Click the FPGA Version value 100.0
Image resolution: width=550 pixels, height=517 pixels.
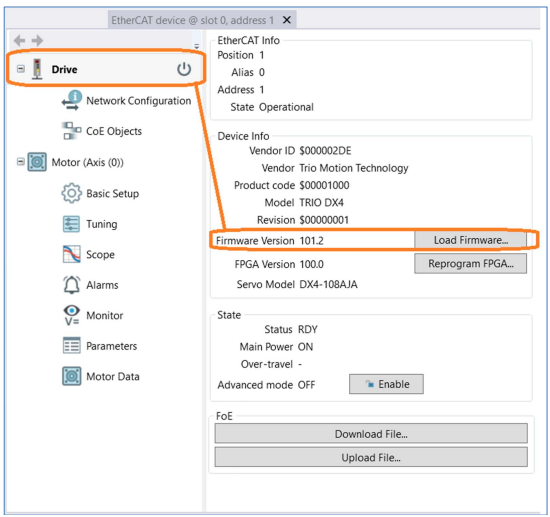pos(311,264)
